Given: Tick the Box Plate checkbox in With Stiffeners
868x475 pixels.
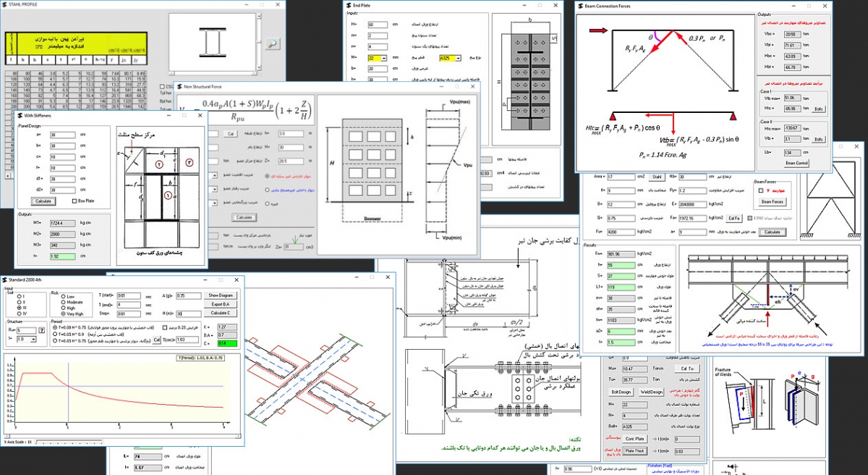Looking at the screenshot, I should pyautogui.click(x=74, y=201).
